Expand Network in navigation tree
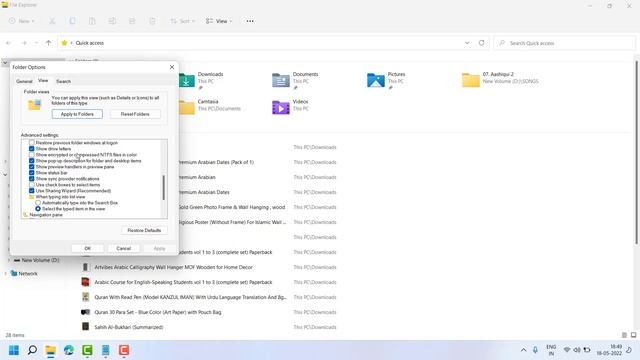 [5, 273]
